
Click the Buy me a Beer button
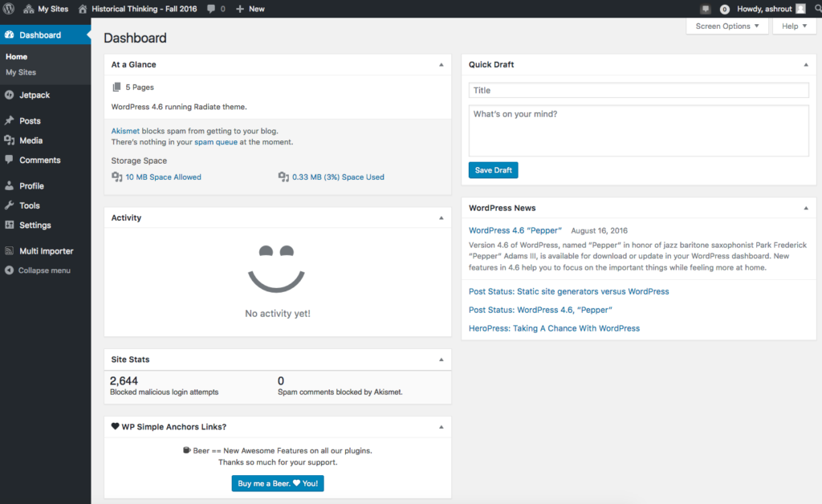[x=278, y=484]
